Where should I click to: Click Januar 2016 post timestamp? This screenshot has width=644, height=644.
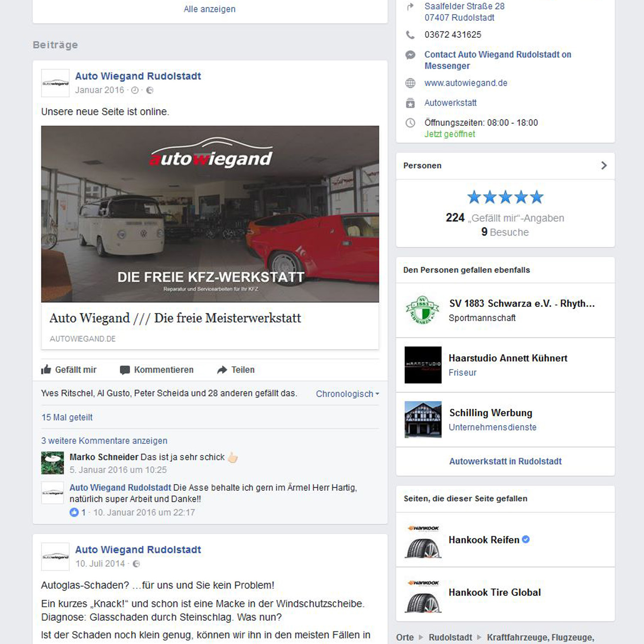pyautogui.click(x=100, y=90)
